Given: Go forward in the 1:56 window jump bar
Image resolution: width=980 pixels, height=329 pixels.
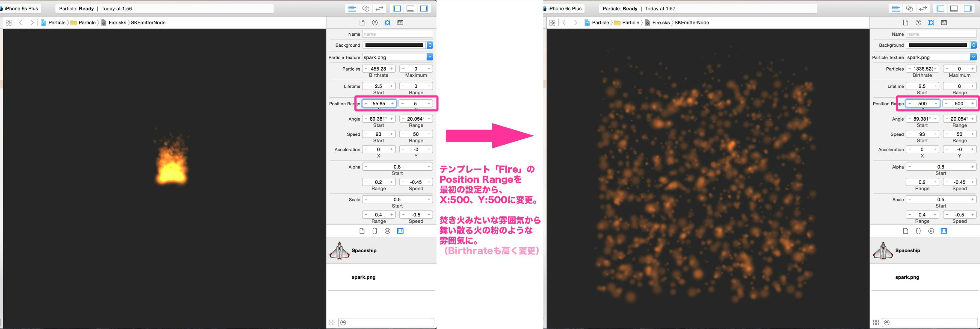Looking at the screenshot, I should click(32, 22).
